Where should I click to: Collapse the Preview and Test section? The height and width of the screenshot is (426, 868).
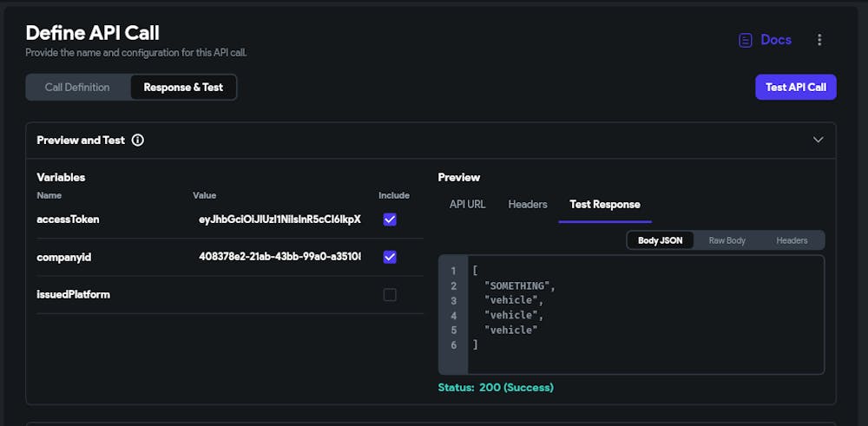pos(819,140)
